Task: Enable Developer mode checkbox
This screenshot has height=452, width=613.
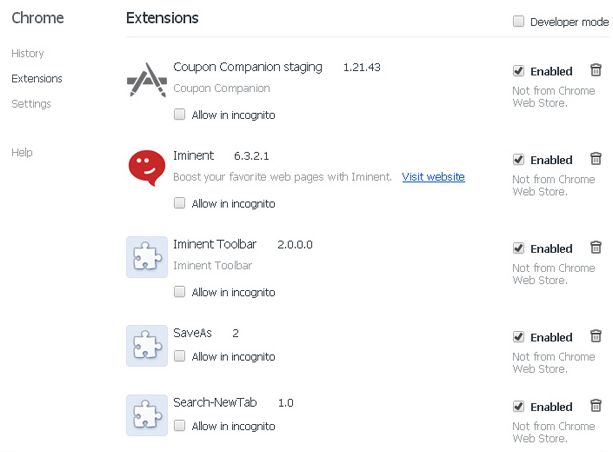Action: tap(518, 21)
